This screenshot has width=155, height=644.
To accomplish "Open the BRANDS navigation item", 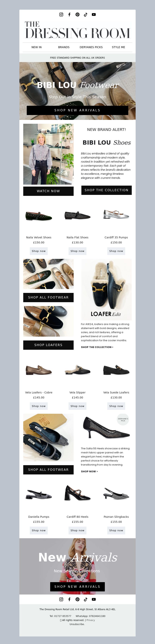I will [x=64, y=47].
